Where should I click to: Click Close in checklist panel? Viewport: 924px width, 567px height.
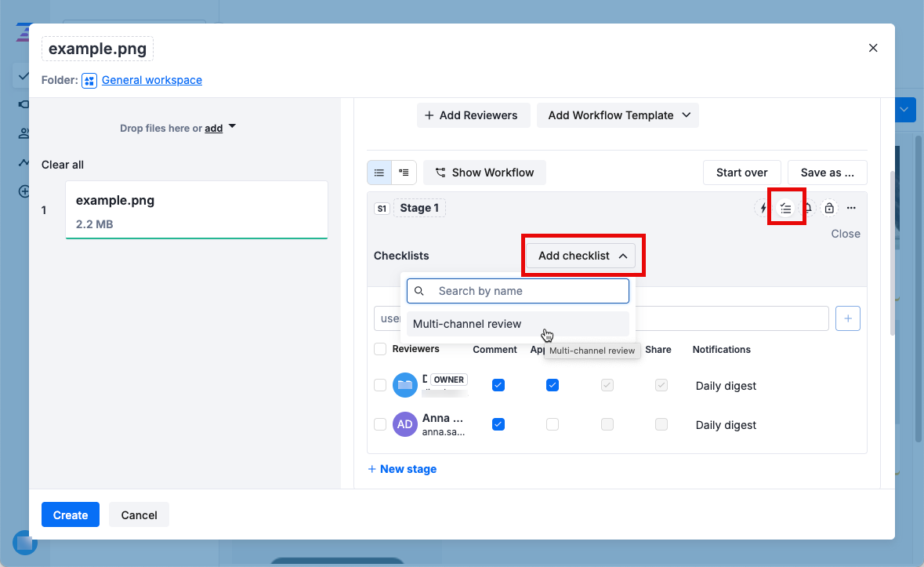[846, 234]
